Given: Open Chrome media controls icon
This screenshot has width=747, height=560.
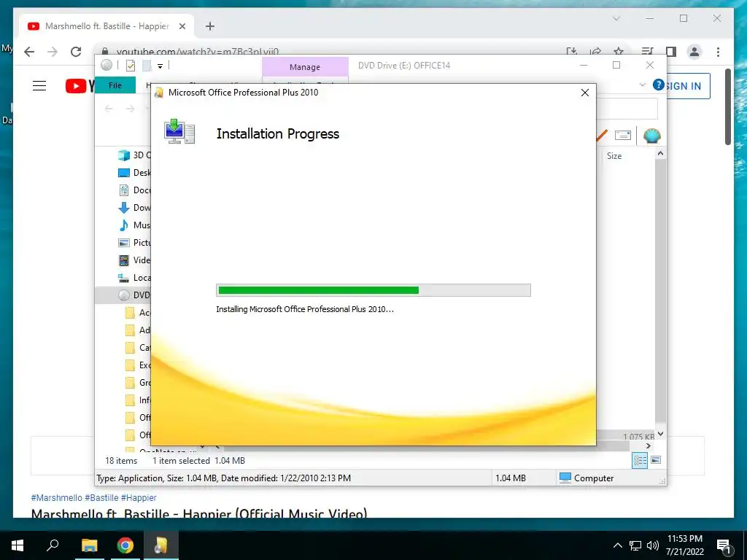Looking at the screenshot, I should (647, 52).
